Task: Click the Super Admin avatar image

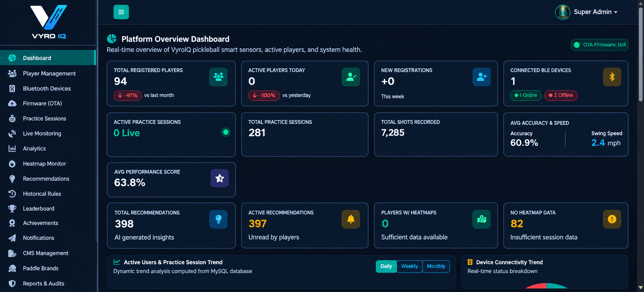Action: pos(563,12)
